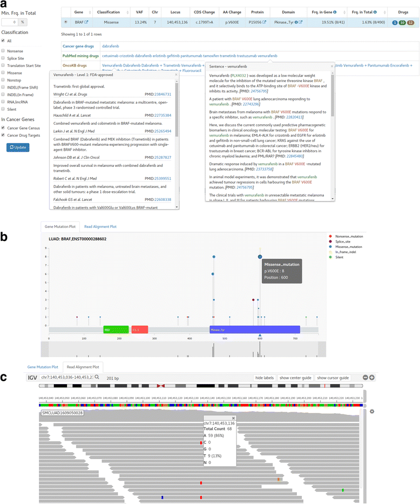The width and height of the screenshot is (420, 504).
Task: Click hide labels button in IGV
Action: pyautogui.click(x=265, y=378)
